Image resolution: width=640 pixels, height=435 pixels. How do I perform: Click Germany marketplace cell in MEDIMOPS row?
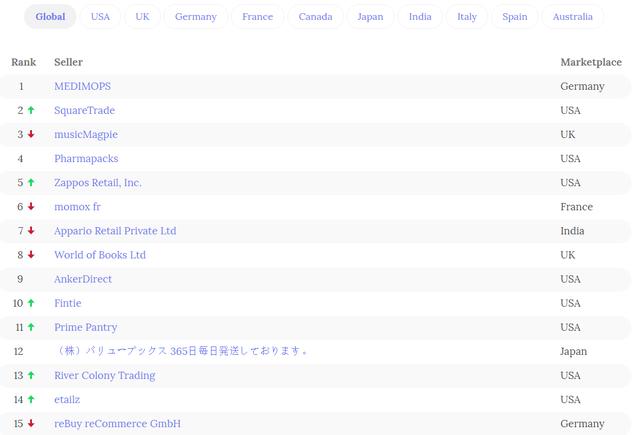(x=582, y=87)
